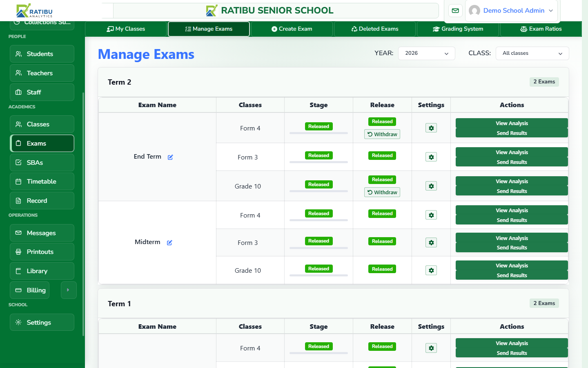The image size is (588, 368).
Task: Open the Grading System tab
Action: 458,29
